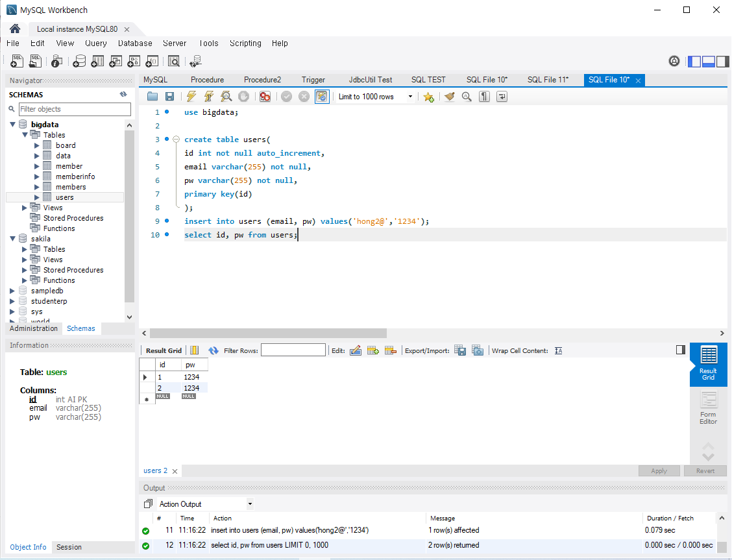
Task: Toggle continue-on-error execution icon
Action: point(265,97)
